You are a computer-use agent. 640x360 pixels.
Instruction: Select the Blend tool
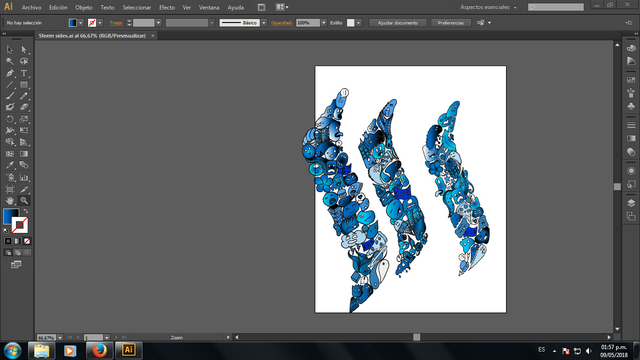pos(24,165)
